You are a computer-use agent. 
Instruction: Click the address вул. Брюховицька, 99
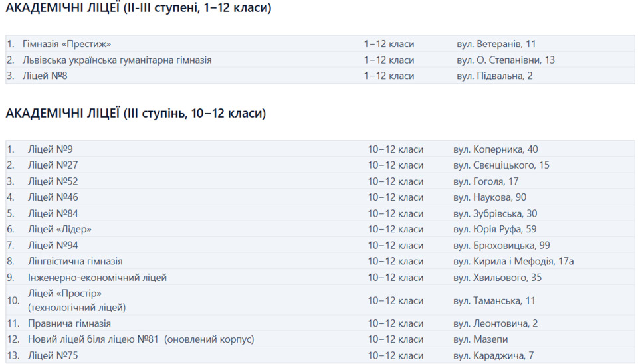pyautogui.click(x=501, y=245)
